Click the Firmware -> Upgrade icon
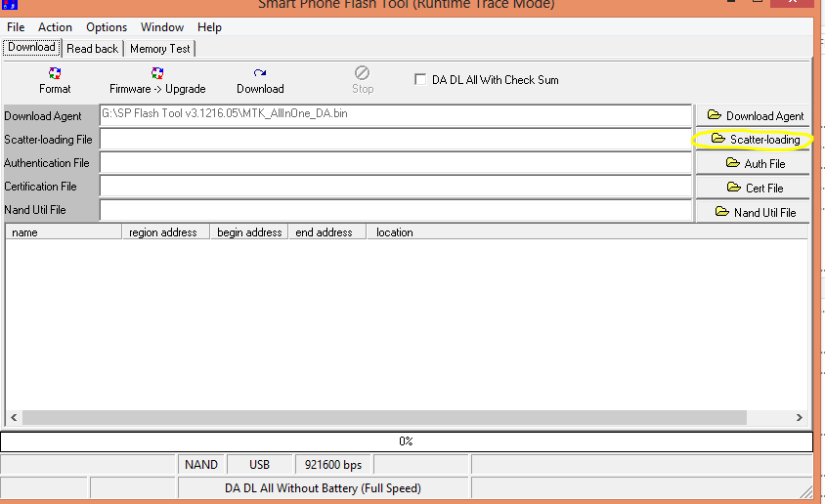Screen dimensions: 825x504 pyautogui.click(x=156, y=73)
